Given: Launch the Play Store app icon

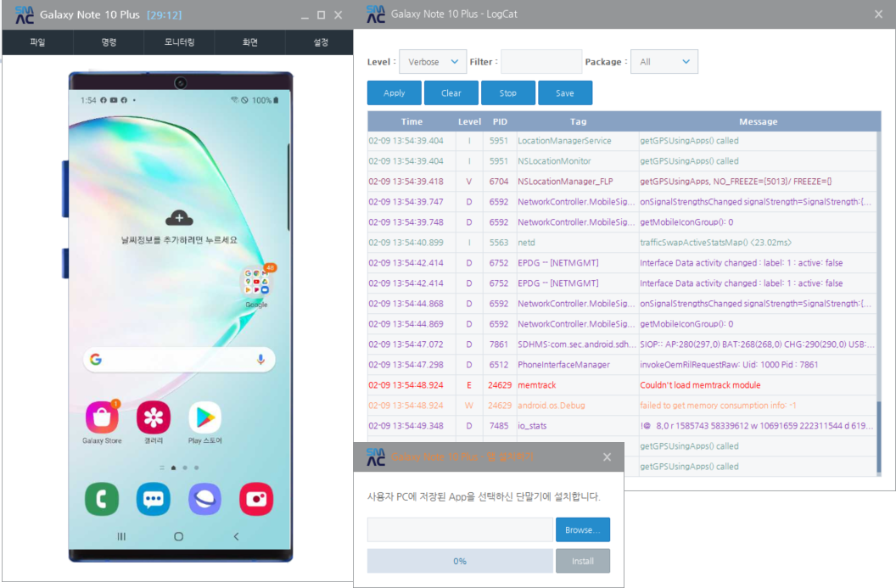Looking at the screenshot, I should (x=204, y=417).
